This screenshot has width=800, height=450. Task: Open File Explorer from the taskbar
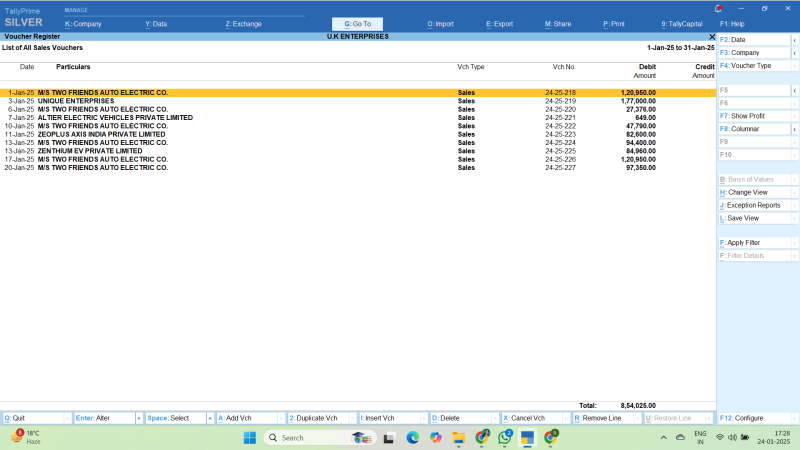(x=459, y=438)
